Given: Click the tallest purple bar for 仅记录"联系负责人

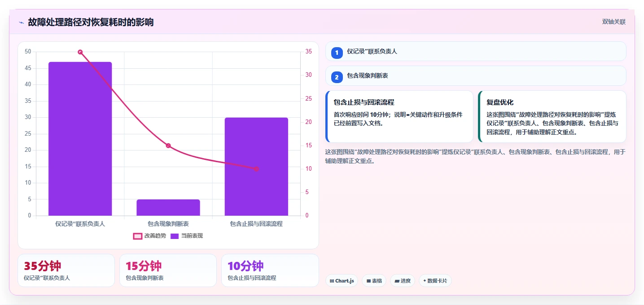Looking at the screenshot, I should pos(80,139).
